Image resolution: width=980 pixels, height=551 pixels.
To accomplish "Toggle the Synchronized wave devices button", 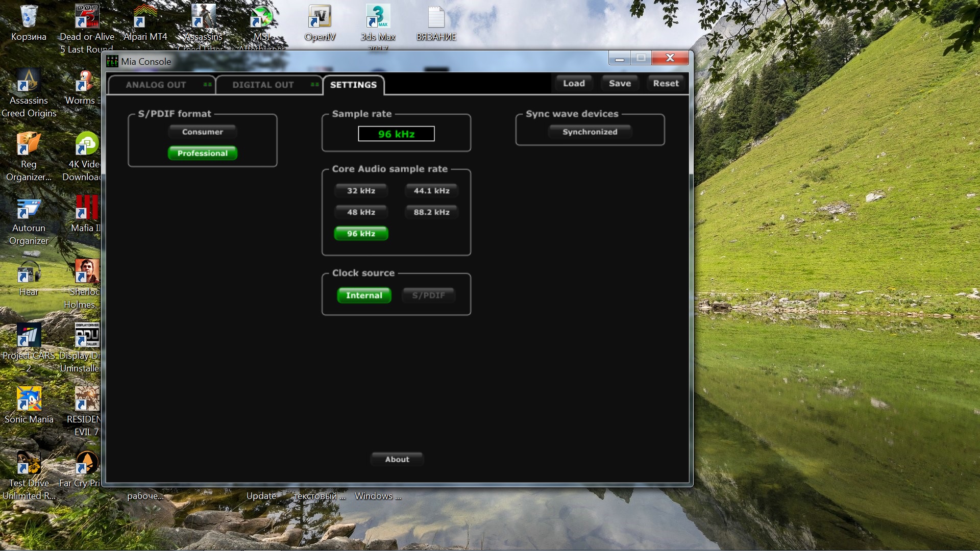I will coord(590,132).
